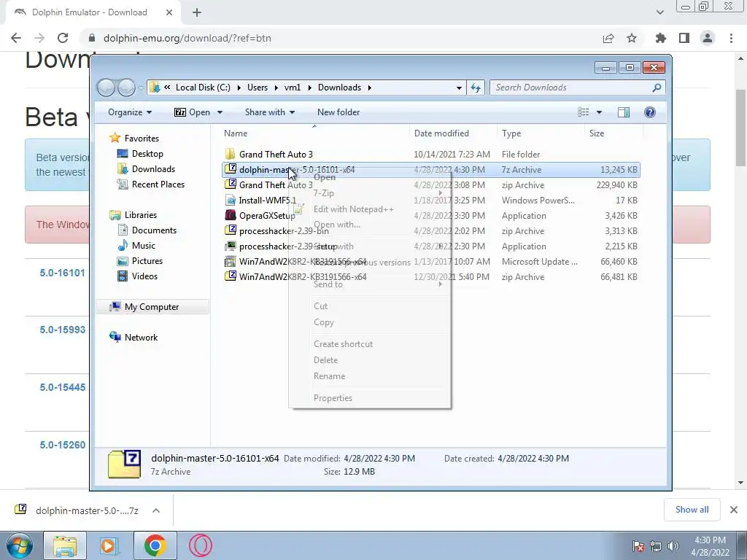Open Chrome tab search chevron
Screen dimensions: 747x560
click(x=659, y=12)
